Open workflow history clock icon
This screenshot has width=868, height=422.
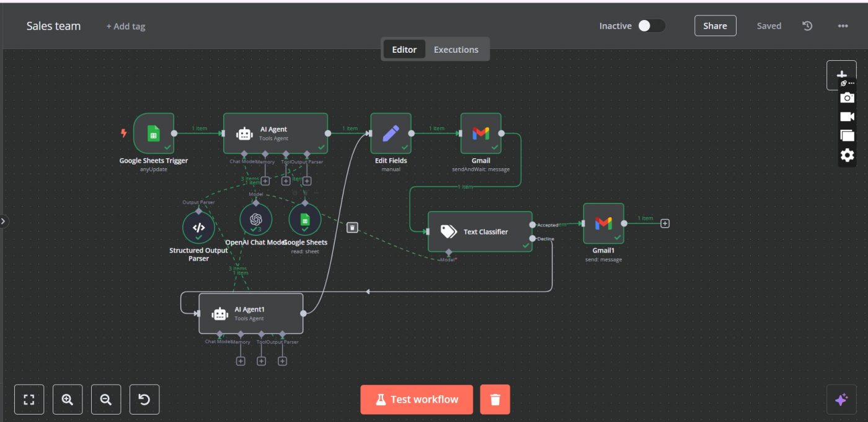click(807, 26)
